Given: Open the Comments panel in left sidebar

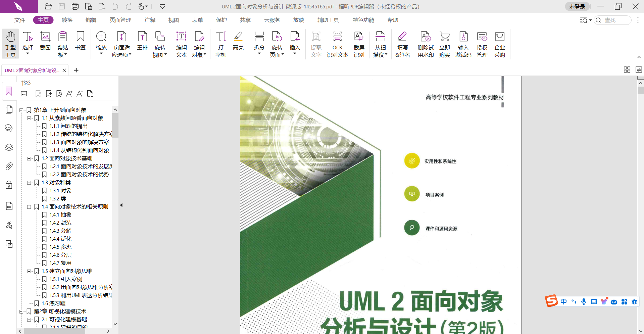Looking at the screenshot, I should (x=9, y=128).
